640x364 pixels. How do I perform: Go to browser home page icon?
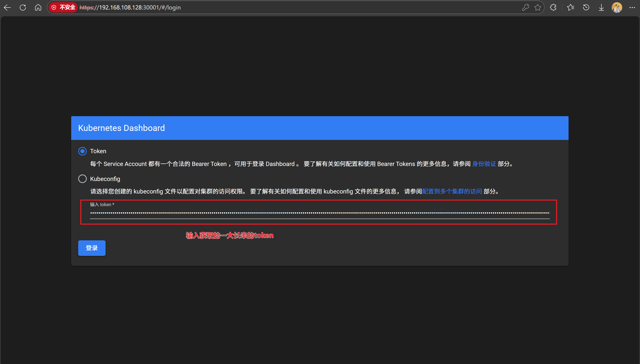pyautogui.click(x=38, y=8)
